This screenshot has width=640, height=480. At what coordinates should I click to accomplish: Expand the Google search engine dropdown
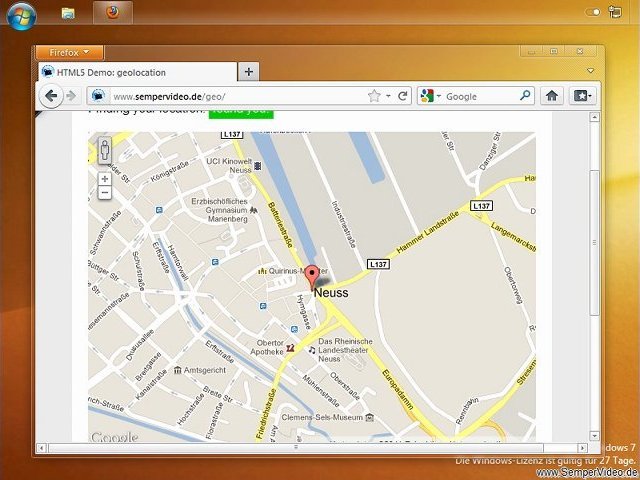[431, 96]
